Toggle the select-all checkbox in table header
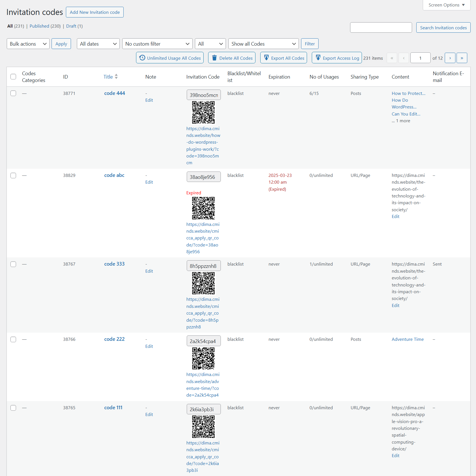This screenshot has width=476, height=476. (x=13, y=77)
